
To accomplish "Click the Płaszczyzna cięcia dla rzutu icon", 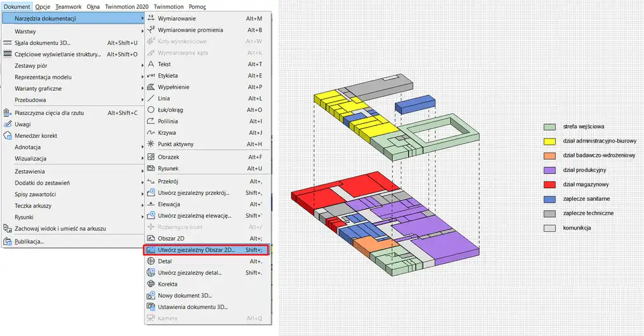I will point(8,113).
